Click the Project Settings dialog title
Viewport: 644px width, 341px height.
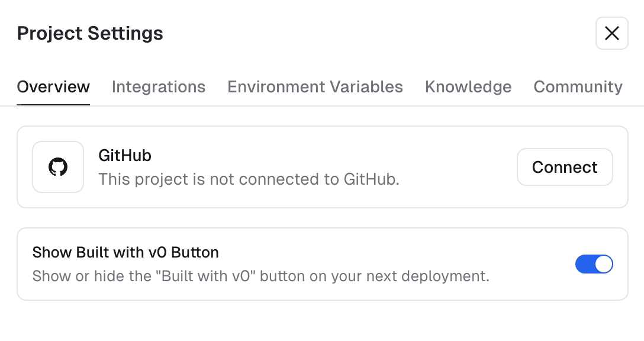click(89, 33)
